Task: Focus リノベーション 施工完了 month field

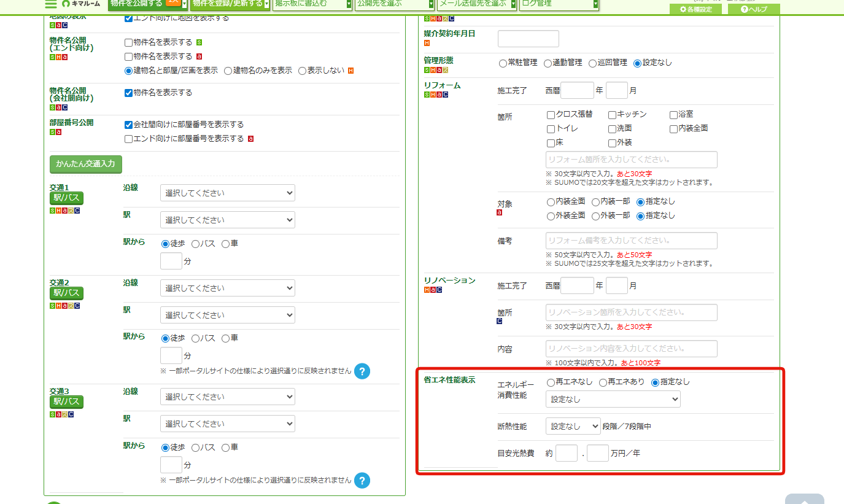Action: pyautogui.click(x=617, y=285)
